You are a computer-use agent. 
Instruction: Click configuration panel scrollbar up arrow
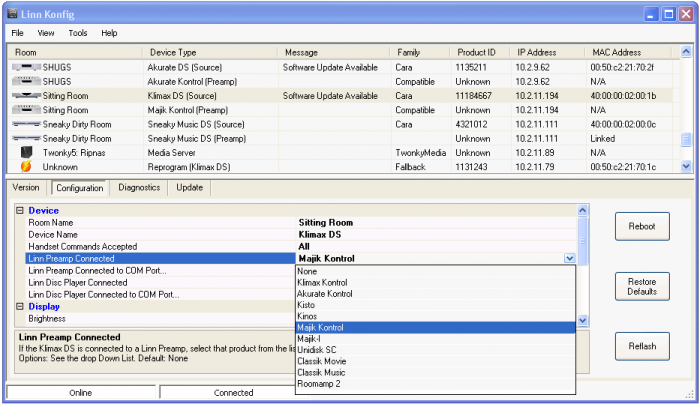583,210
